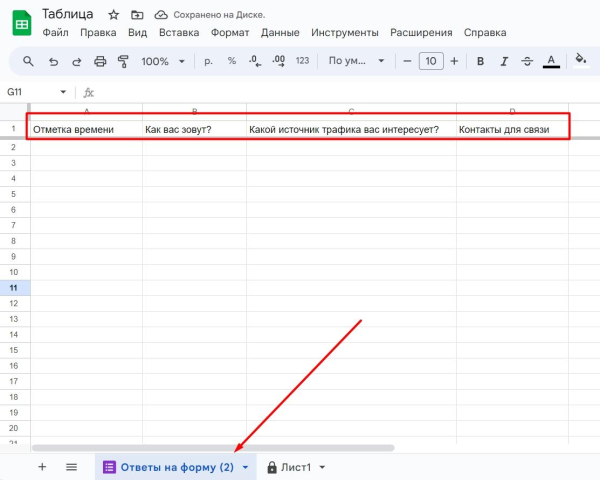Click the Print icon
The width and height of the screenshot is (600, 480).
click(x=100, y=61)
